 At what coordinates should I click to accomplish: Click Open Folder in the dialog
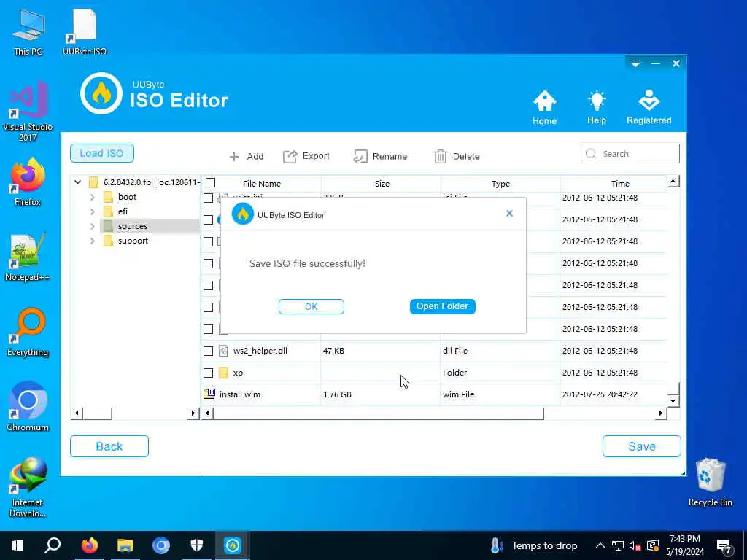[443, 306]
